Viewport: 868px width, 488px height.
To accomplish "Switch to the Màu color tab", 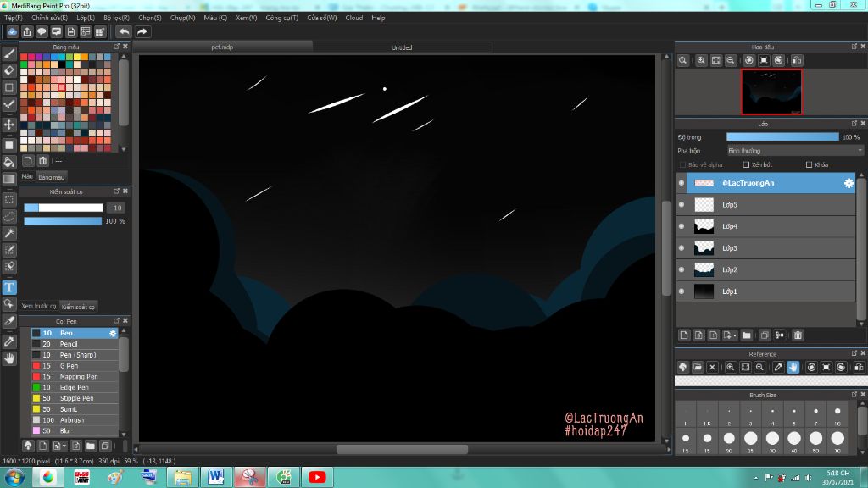I will point(27,176).
